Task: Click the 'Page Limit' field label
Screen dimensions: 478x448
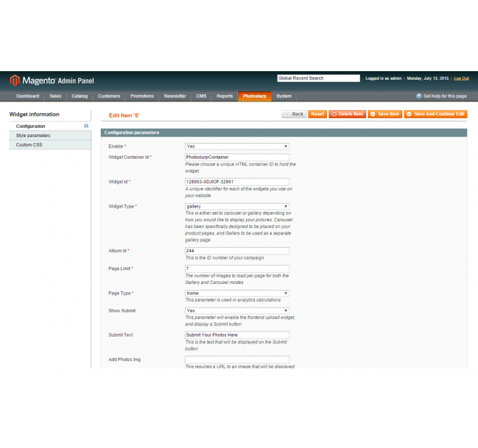Action: (x=119, y=269)
